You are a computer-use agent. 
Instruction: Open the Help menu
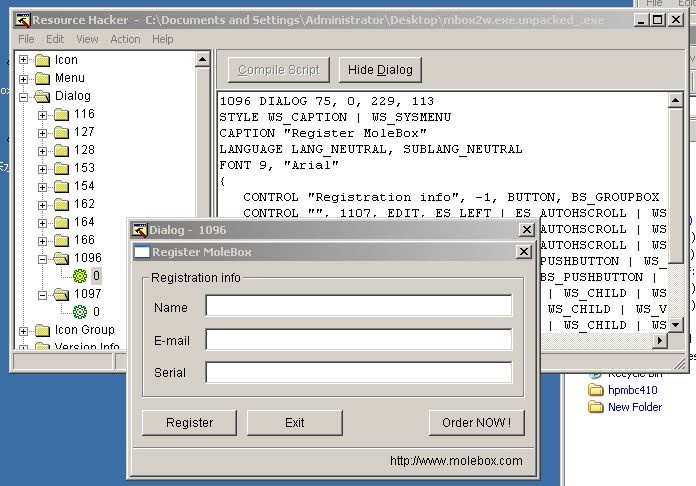coord(162,40)
